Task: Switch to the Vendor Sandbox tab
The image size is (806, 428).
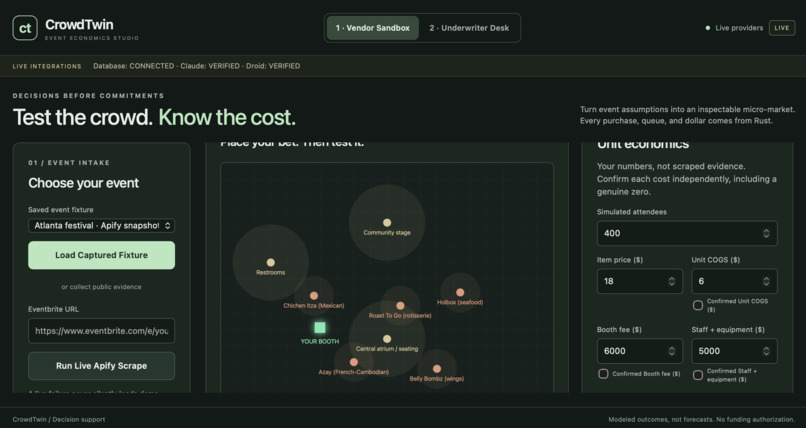Action: click(373, 28)
